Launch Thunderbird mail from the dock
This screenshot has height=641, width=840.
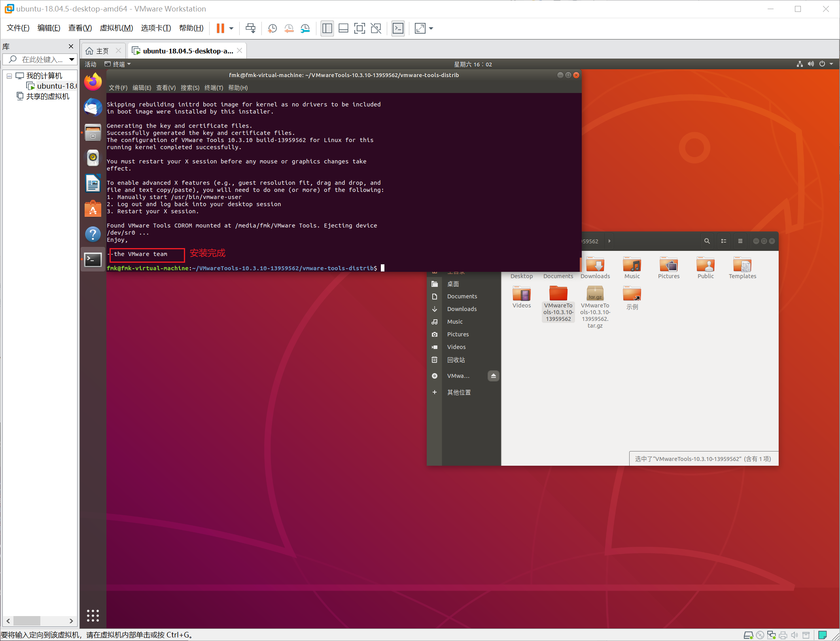coord(93,107)
